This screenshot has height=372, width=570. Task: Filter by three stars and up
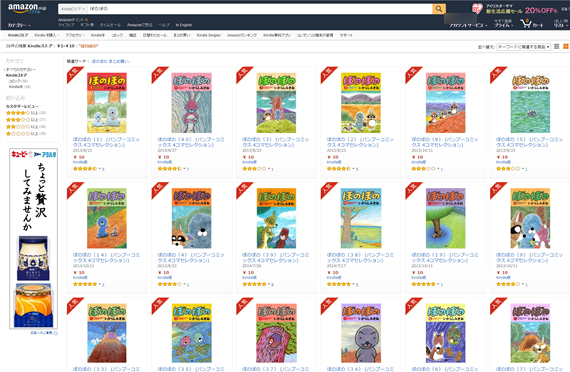(x=26, y=120)
